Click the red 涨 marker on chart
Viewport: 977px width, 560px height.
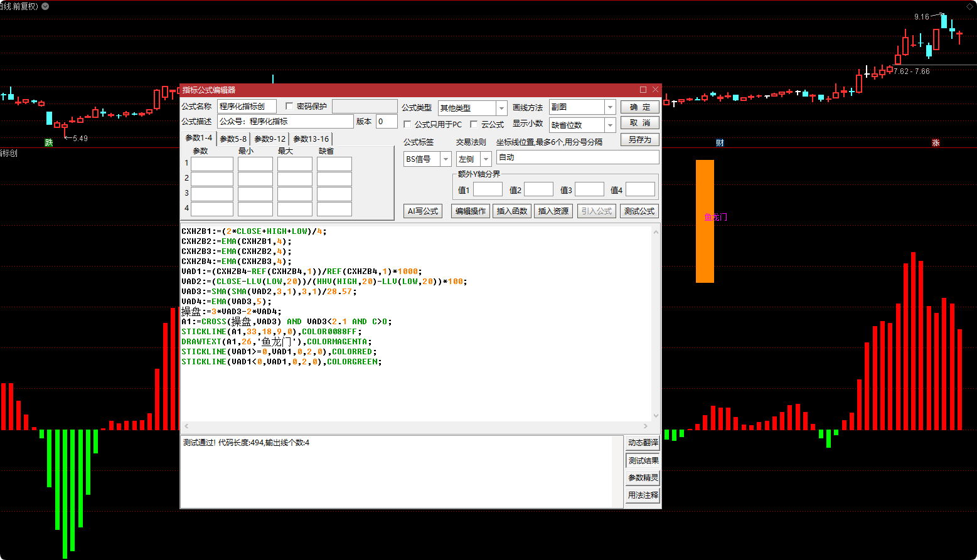click(936, 142)
